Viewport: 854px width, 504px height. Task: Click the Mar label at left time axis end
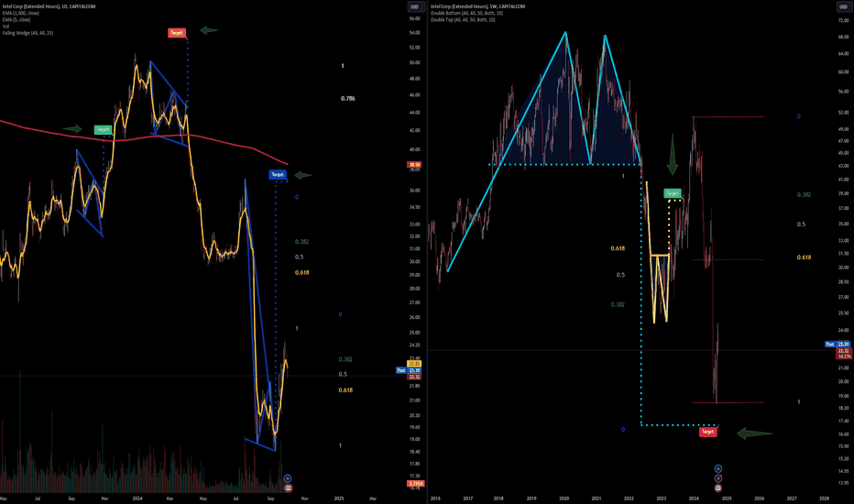(x=373, y=498)
